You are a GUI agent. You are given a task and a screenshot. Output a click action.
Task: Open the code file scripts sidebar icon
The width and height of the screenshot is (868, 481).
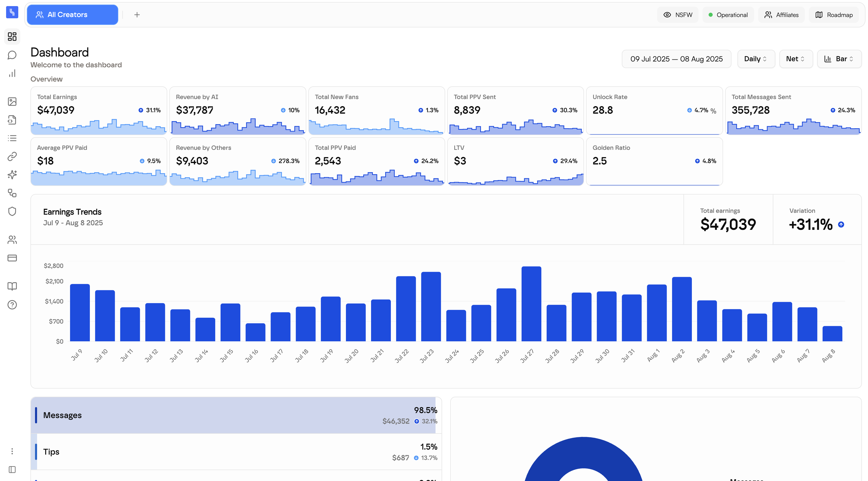[x=12, y=120]
